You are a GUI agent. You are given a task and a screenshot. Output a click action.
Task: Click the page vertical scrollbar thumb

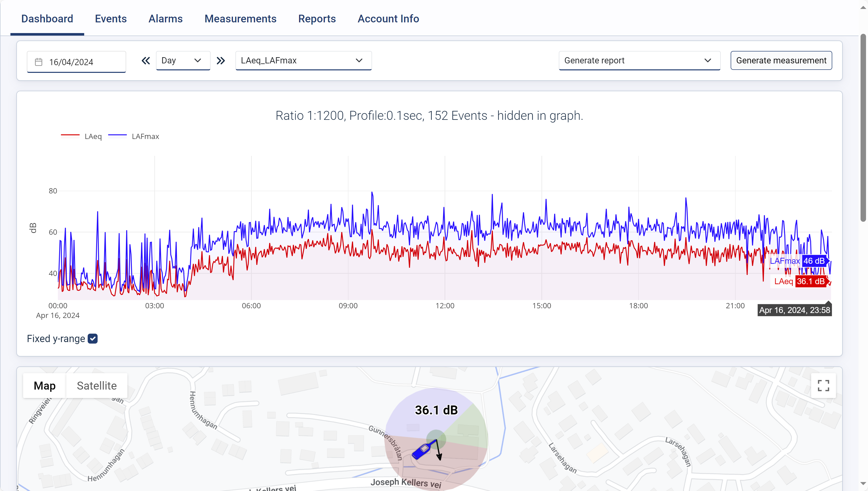point(863,128)
